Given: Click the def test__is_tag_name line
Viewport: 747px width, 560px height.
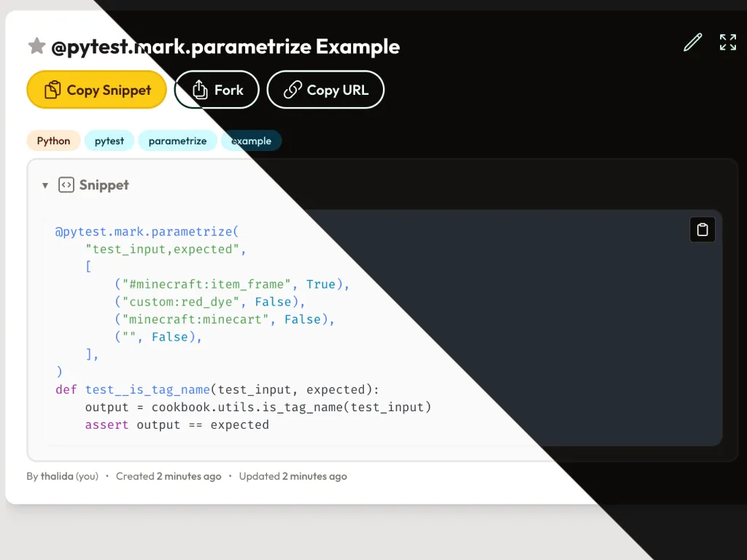Looking at the screenshot, I should 217,389.
